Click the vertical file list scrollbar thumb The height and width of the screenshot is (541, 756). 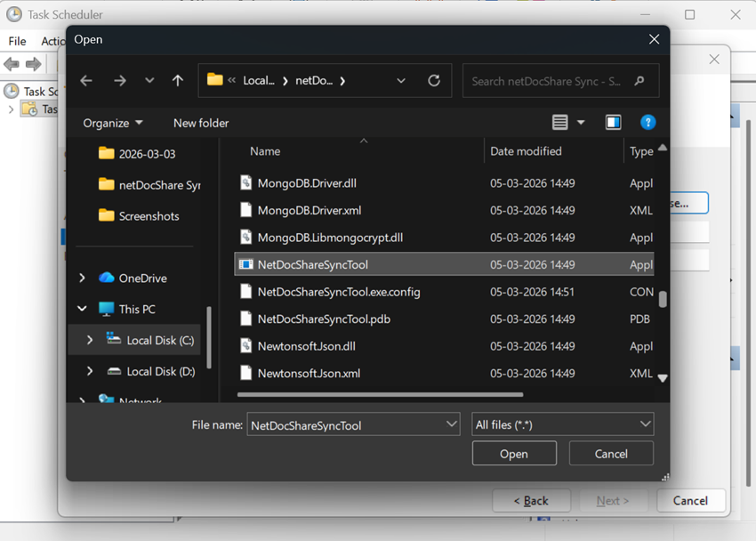click(663, 299)
